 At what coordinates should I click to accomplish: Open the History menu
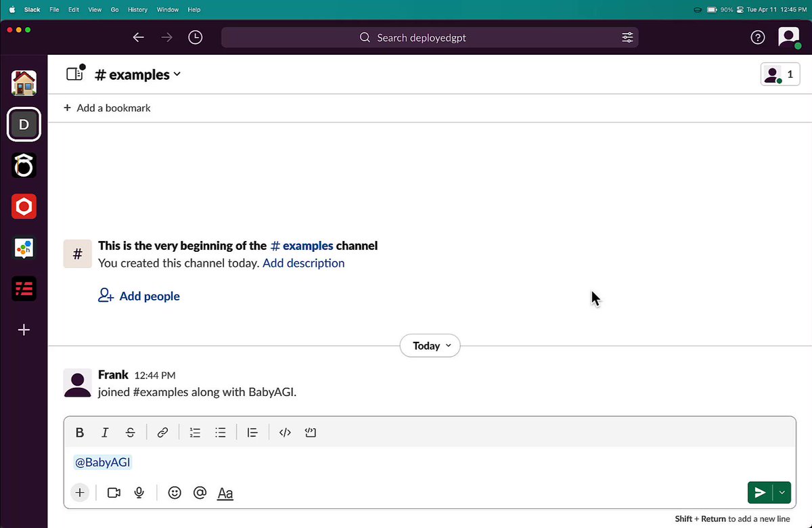pyautogui.click(x=138, y=10)
